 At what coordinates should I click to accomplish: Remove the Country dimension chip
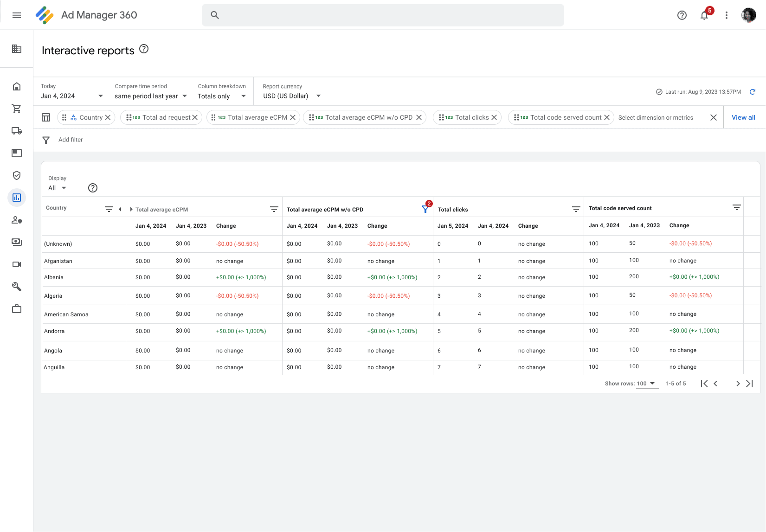click(108, 117)
